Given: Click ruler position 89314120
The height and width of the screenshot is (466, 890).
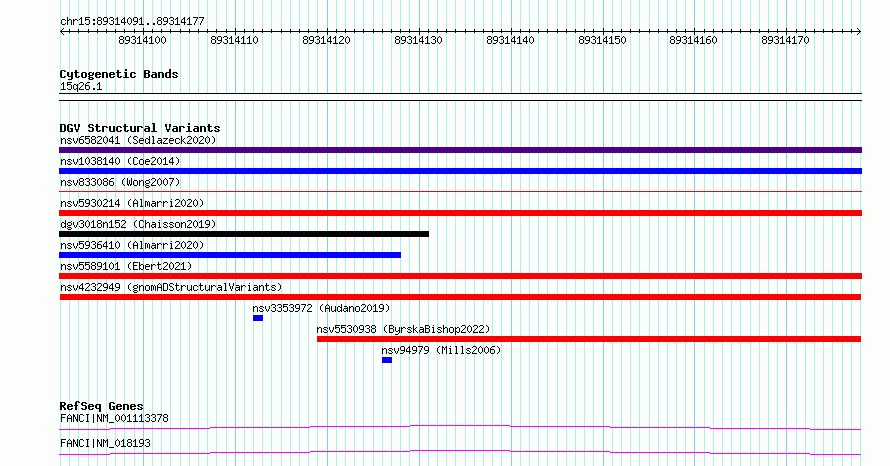Looking at the screenshot, I should tap(326, 40).
